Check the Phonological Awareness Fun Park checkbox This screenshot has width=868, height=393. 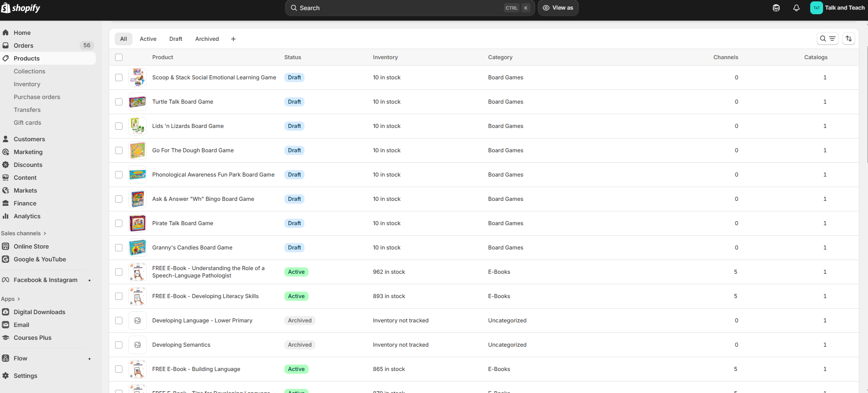click(x=119, y=175)
